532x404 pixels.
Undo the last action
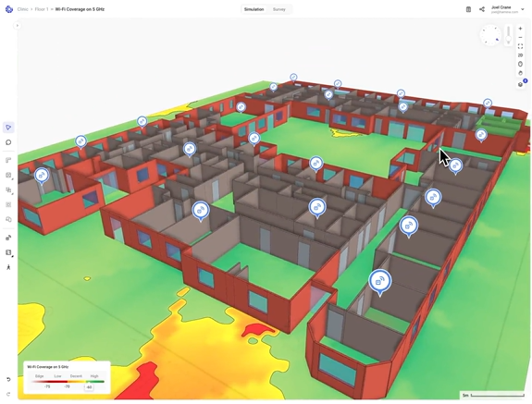[8, 379]
